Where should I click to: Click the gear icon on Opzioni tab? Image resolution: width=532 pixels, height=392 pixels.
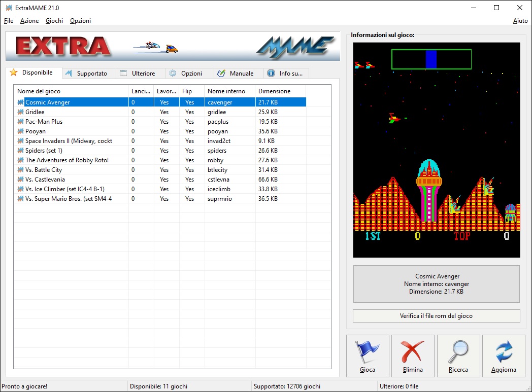173,73
